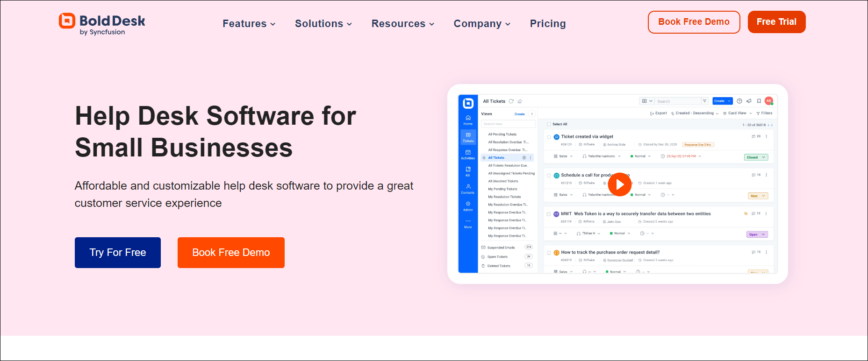Click the star icon on All Tickets view
The height and width of the screenshot is (361, 868).
pyautogui.click(x=484, y=158)
